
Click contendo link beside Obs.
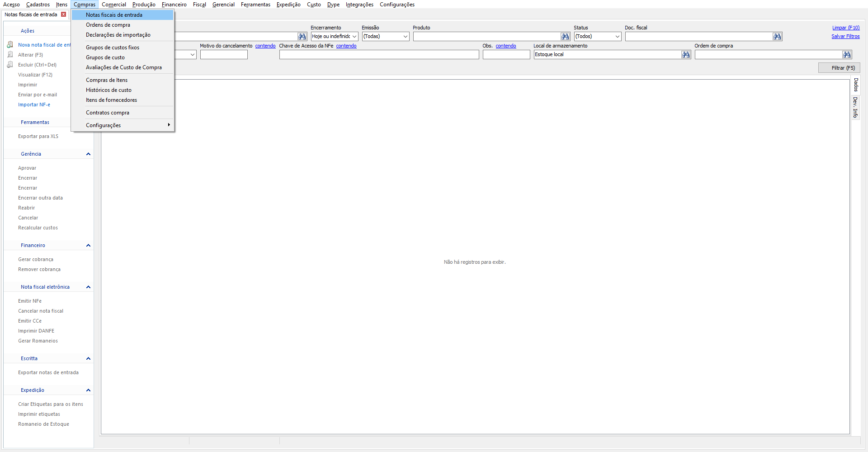(x=506, y=46)
